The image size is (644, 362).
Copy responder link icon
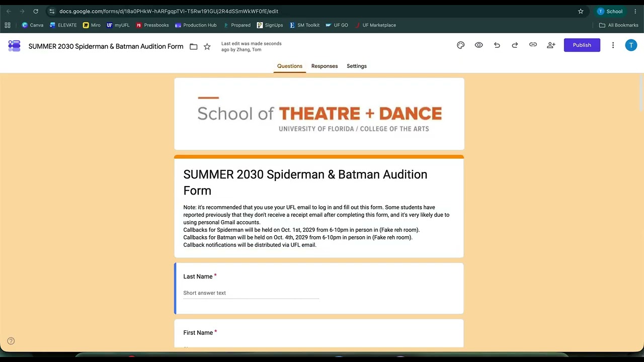click(x=533, y=45)
